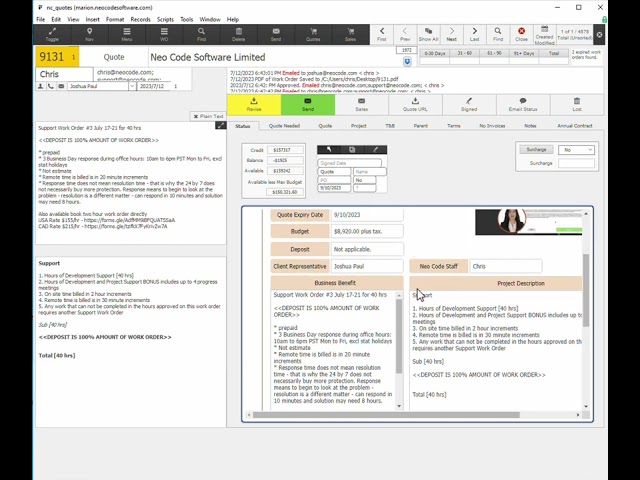The image size is (640, 480).
Task: Click the person contact icon under Chris
Action: tap(41, 86)
